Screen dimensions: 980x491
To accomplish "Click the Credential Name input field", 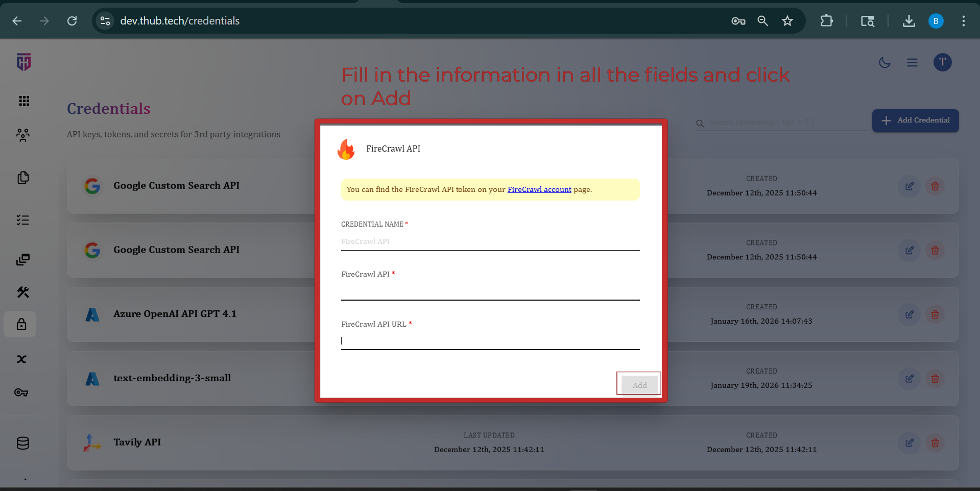I will (x=490, y=241).
